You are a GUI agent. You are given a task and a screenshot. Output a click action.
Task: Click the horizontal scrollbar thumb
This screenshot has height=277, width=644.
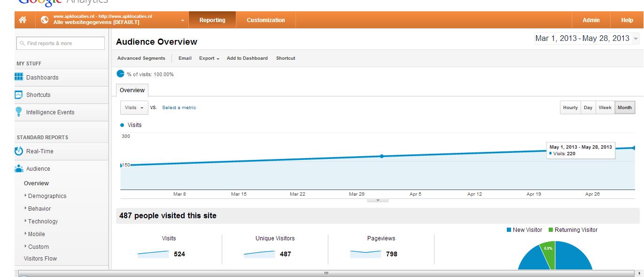coord(326,273)
